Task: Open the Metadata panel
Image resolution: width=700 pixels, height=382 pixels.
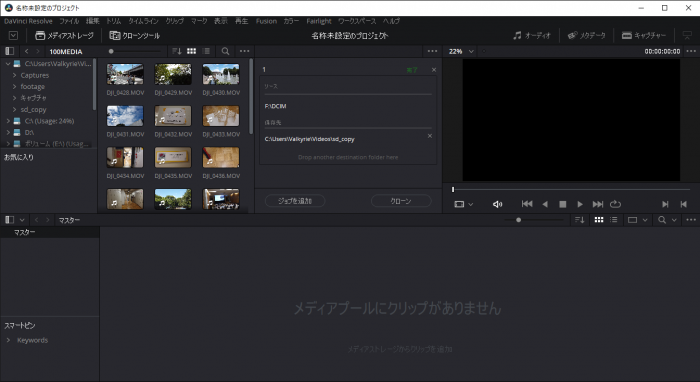Action: pyautogui.click(x=586, y=35)
